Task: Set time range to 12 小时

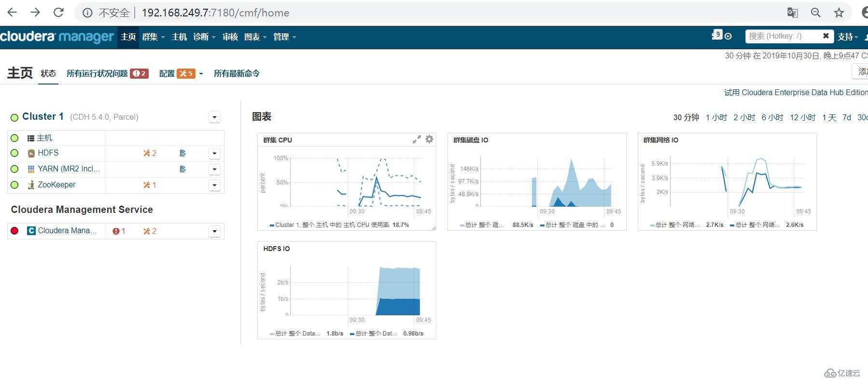Action: tap(802, 117)
